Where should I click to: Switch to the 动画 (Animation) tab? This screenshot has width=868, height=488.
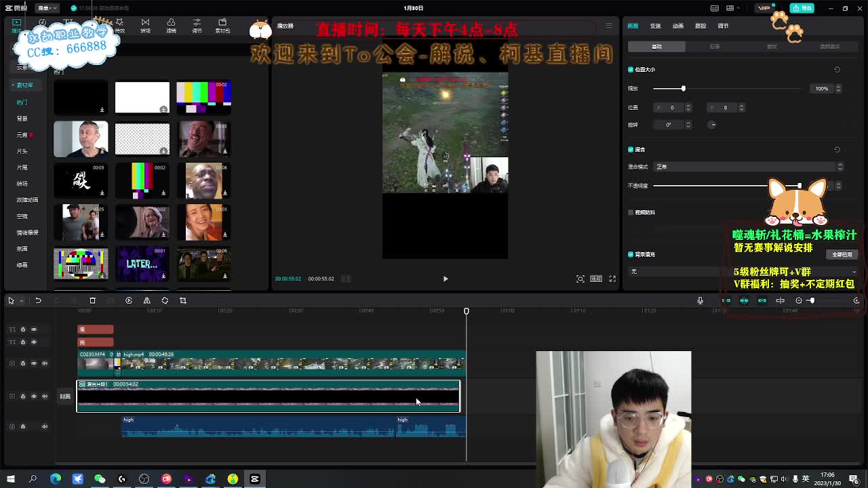(x=677, y=24)
